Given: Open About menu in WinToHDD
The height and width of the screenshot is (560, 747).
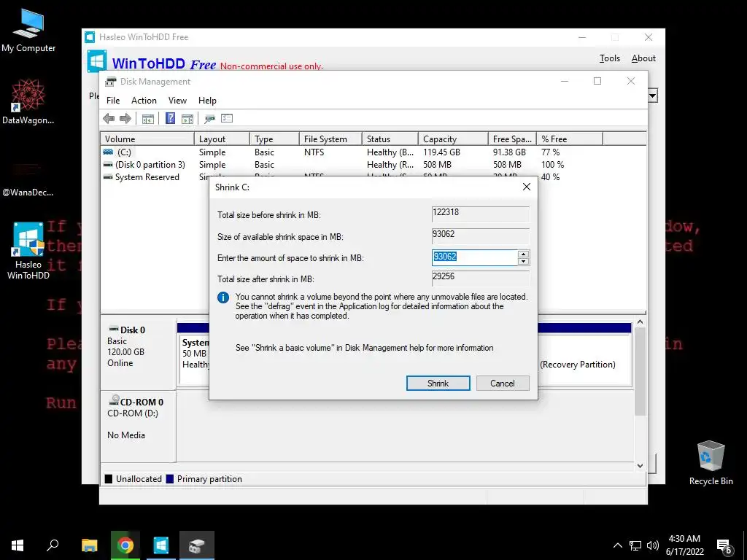Looking at the screenshot, I should [x=643, y=58].
